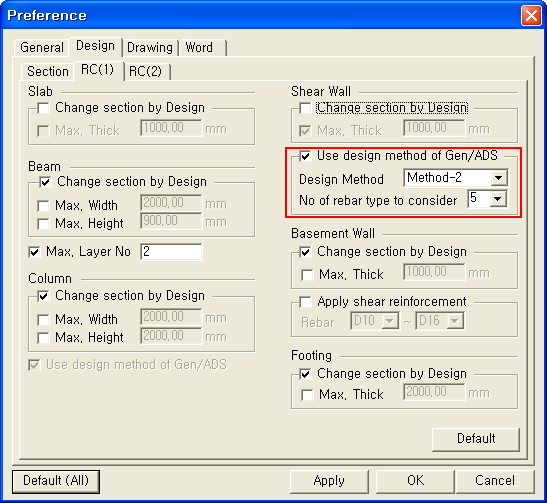Screen dimensions: 547x503
Task: Click the Default (All) button
Action: point(56,481)
